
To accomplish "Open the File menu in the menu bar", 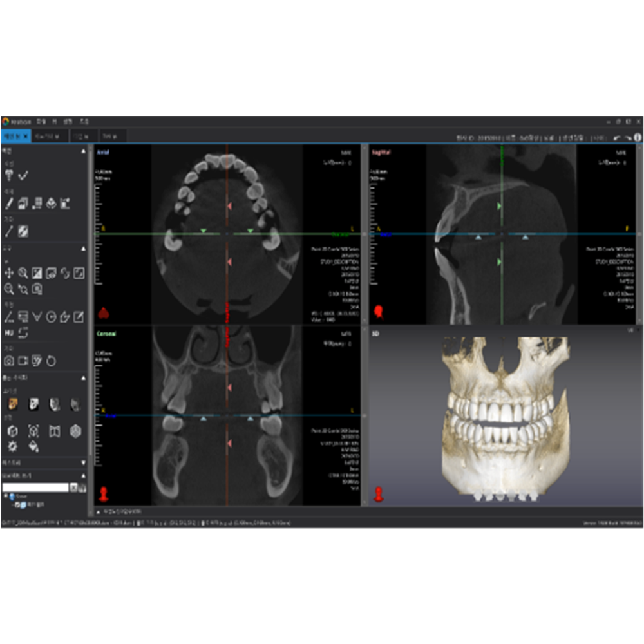I will pyautogui.click(x=41, y=122).
